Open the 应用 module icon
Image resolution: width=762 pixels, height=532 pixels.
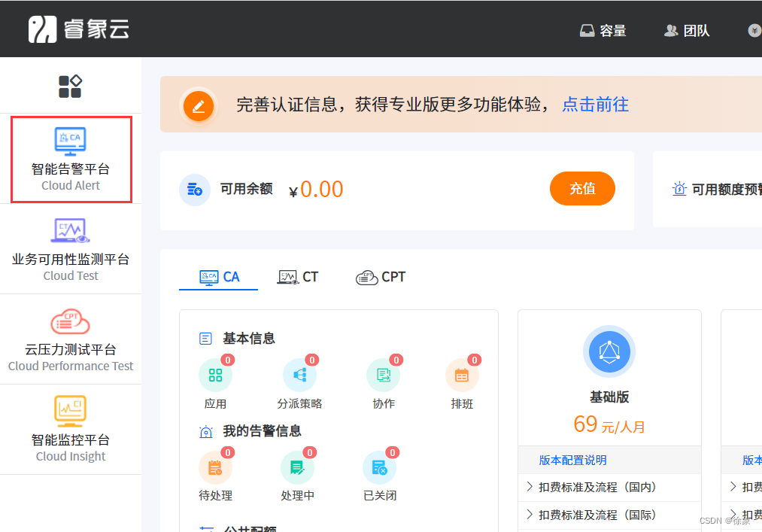click(216, 375)
